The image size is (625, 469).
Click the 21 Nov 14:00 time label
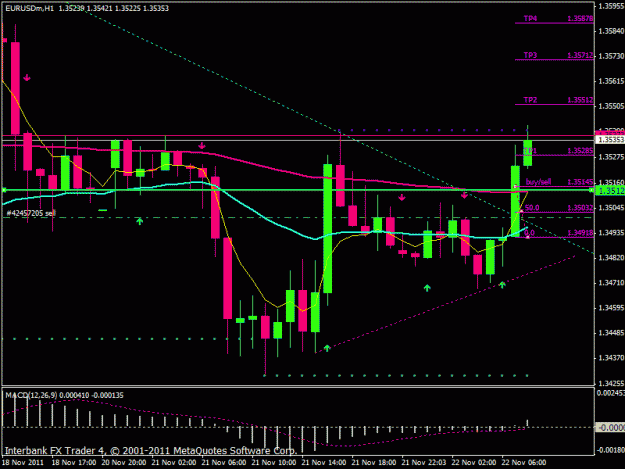[324, 463]
